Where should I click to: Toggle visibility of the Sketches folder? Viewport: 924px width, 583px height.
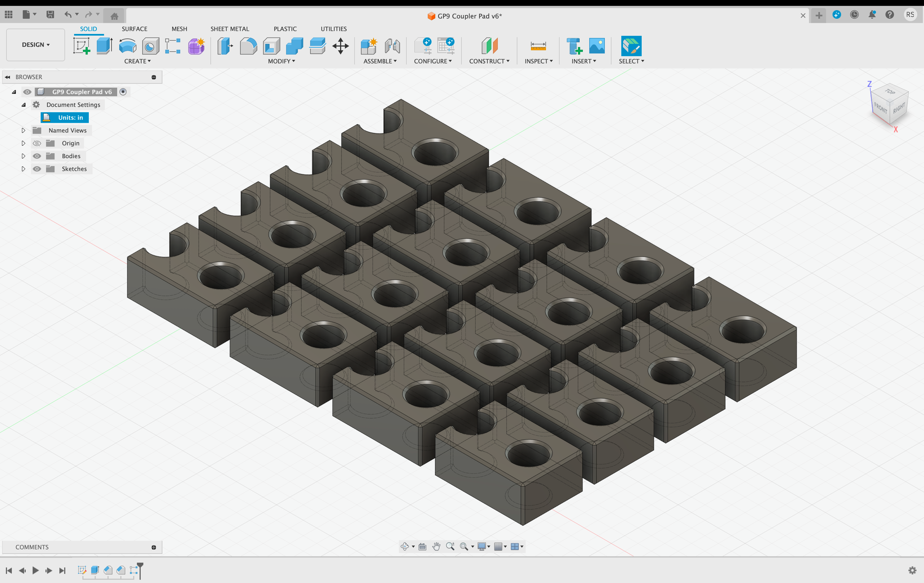tap(37, 169)
